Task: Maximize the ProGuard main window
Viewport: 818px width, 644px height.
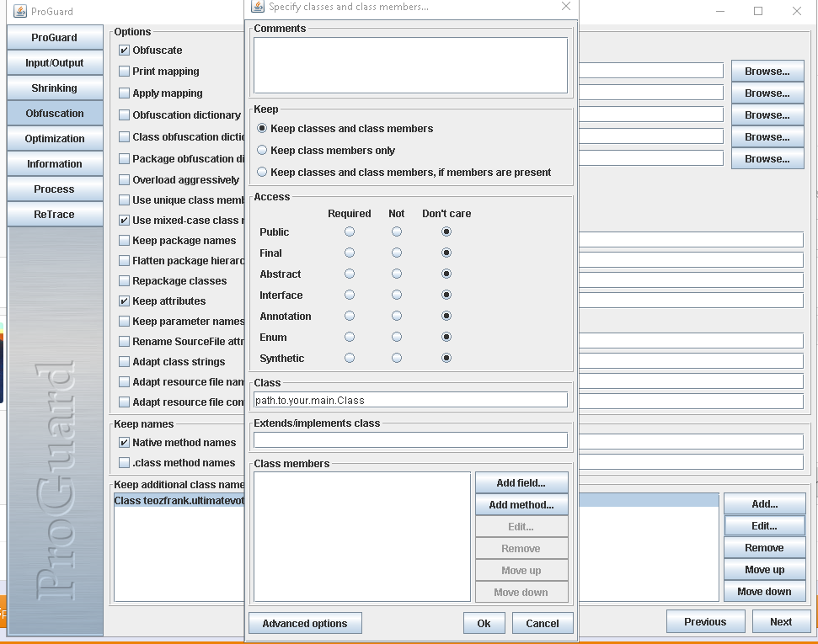Action: click(758, 11)
